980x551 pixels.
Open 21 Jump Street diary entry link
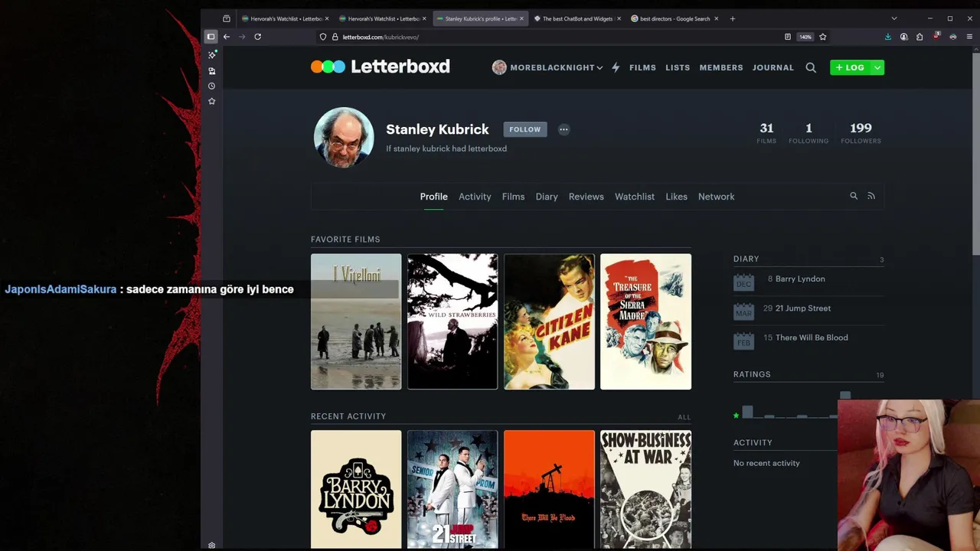(803, 308)
